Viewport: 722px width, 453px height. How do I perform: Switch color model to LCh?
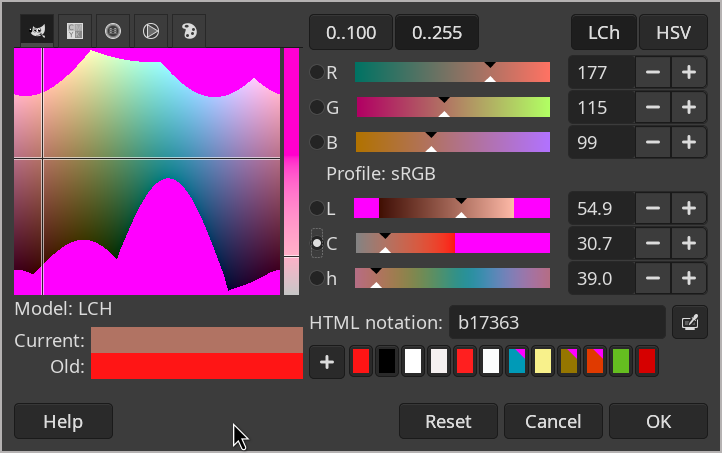(x=604, y=32)
